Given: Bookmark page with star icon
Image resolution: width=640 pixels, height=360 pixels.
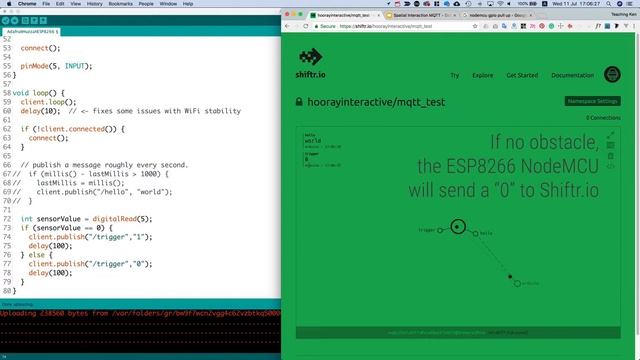Looking at the screenshot, I should point(475,26).
